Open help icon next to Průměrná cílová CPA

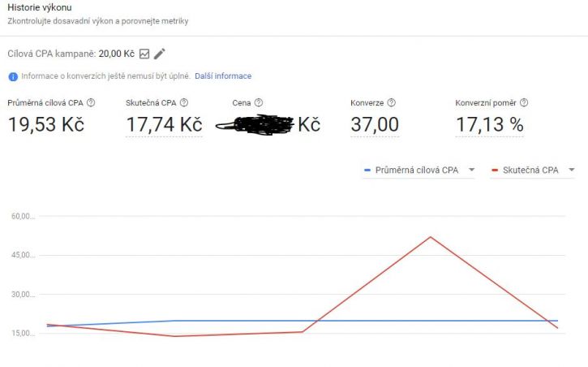(x=91, y=103)
